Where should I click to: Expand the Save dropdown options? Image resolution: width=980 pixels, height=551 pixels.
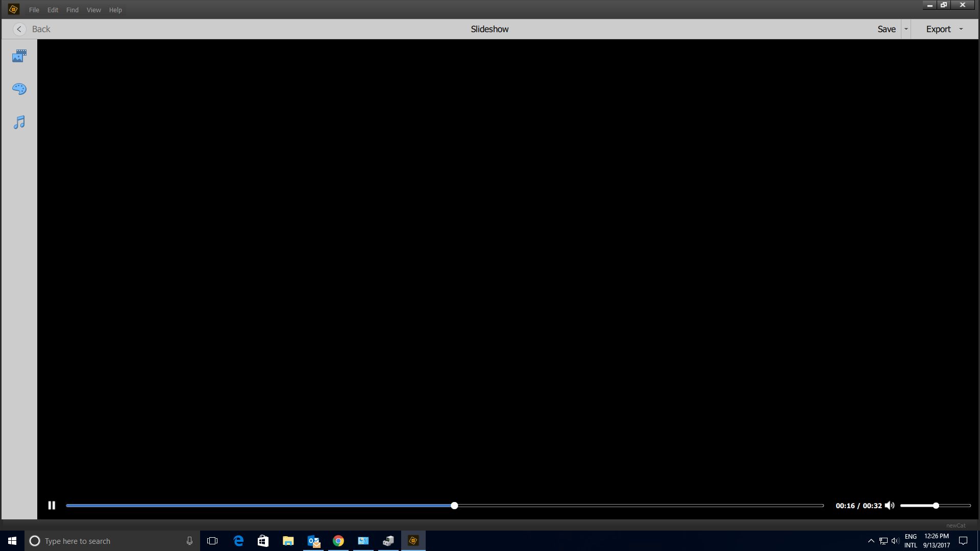click(906, 29)
